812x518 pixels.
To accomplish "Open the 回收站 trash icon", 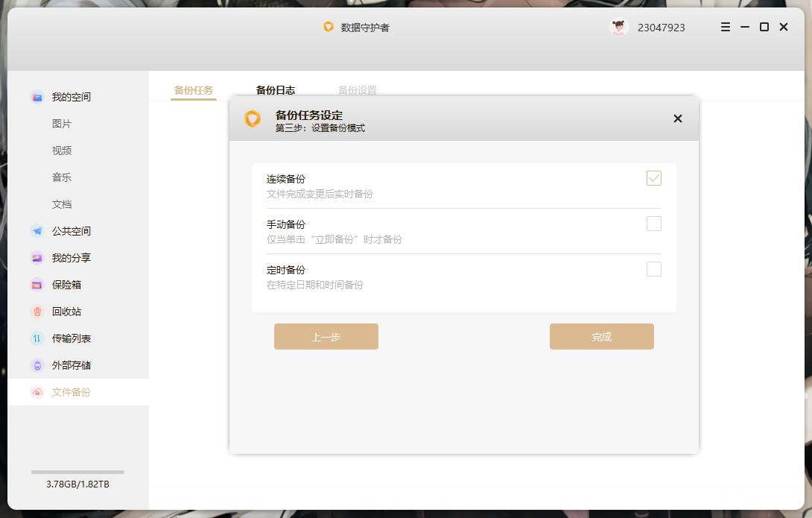I will click(x=37, y=311).
